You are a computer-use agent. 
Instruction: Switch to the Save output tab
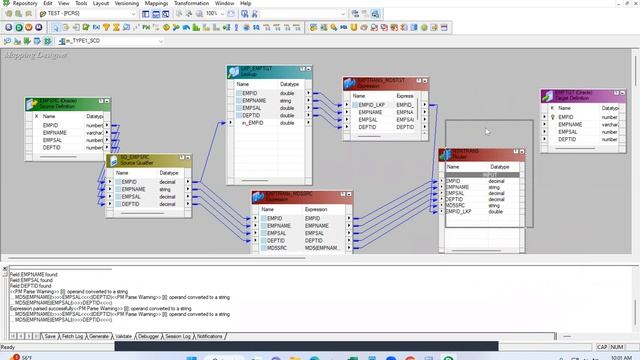pos(50,336)
